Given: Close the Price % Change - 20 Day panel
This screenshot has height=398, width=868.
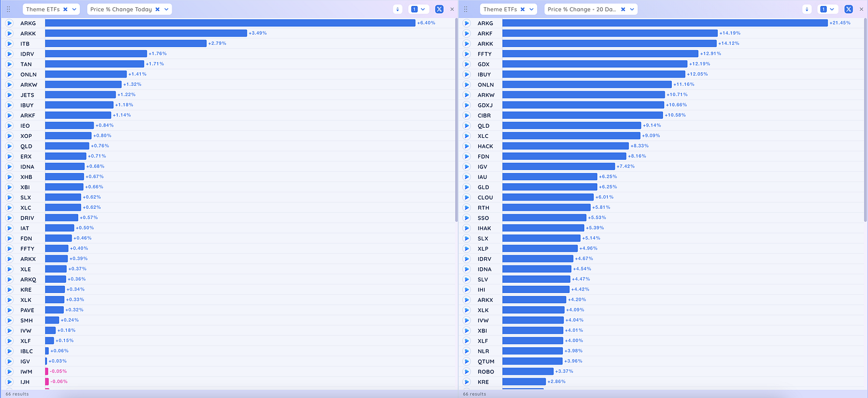Looking at the screenshot, I should pyautogui.click(x=861, y=9).
